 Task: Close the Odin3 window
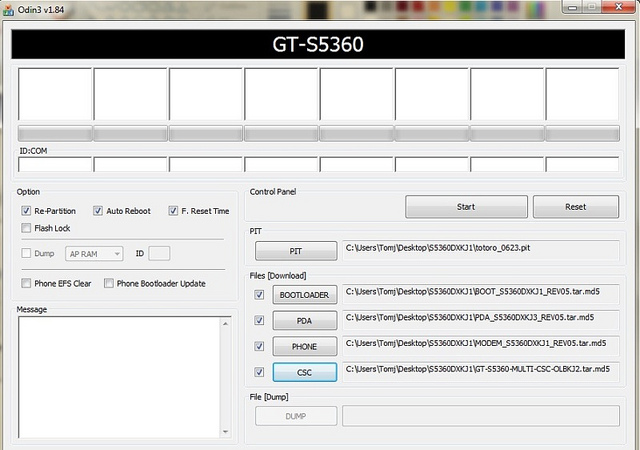pyautogui.click(x=619, y=7)
